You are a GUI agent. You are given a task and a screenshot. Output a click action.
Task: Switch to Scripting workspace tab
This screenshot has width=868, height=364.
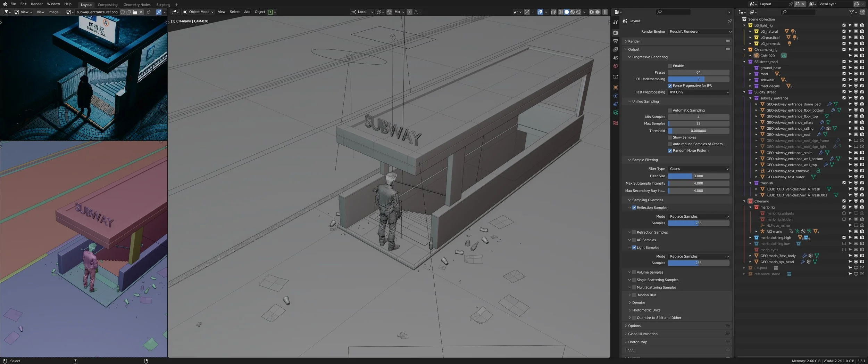(163, 5)
